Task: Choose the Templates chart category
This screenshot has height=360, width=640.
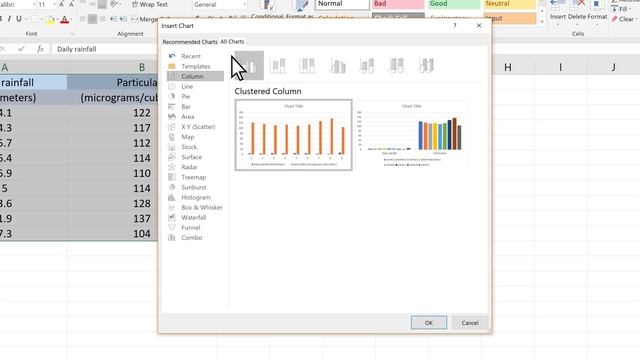Action: 195,66
